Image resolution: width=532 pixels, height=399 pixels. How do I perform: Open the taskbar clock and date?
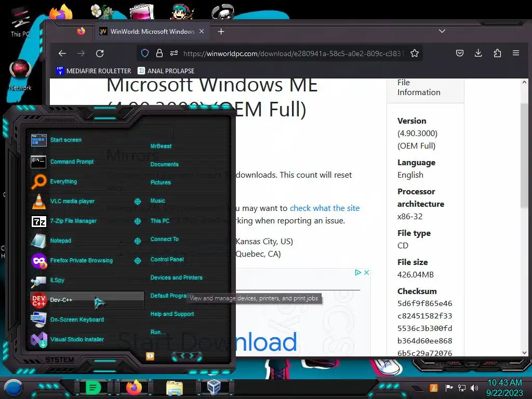(504, 388)
